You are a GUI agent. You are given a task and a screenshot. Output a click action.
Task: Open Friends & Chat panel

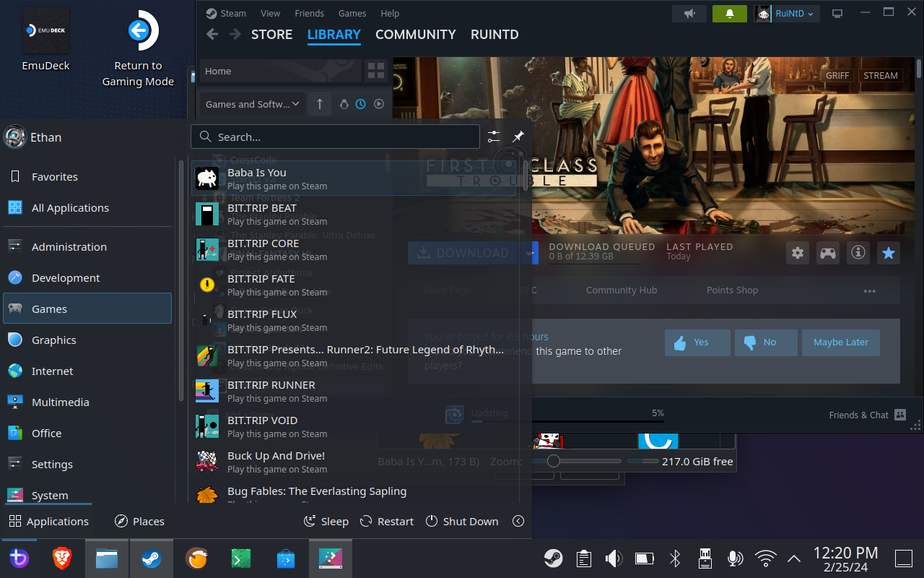click(x=867, y=415)
